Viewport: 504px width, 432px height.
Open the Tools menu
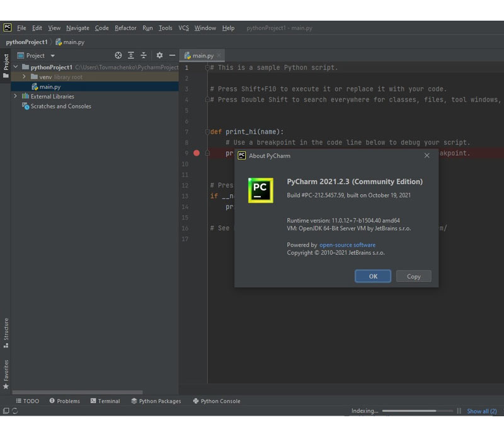point(165,28)
